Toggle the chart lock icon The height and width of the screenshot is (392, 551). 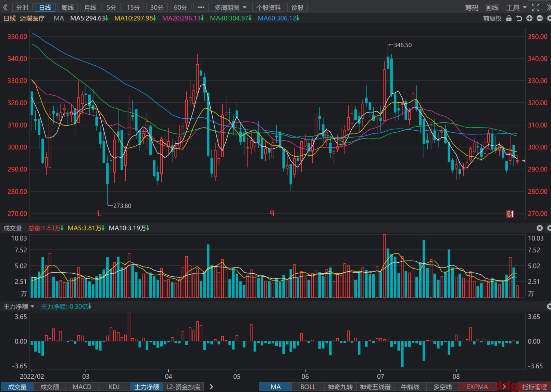click(509, 18)
